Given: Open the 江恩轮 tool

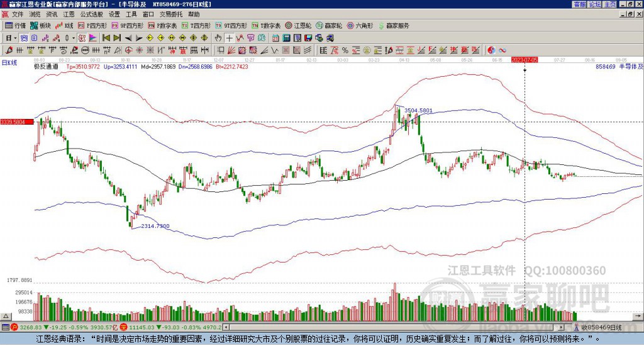Looking at the screenshot, I should 298,25.
